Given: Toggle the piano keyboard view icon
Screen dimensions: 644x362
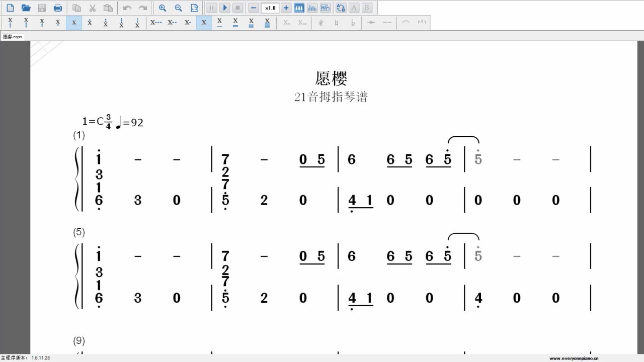Looking at the screenshot, I should point(299,8).
